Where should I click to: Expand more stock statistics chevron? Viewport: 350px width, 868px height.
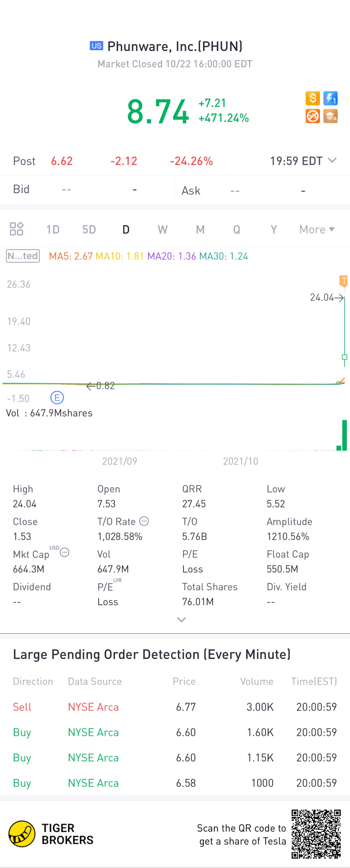(x=181, y=620)
